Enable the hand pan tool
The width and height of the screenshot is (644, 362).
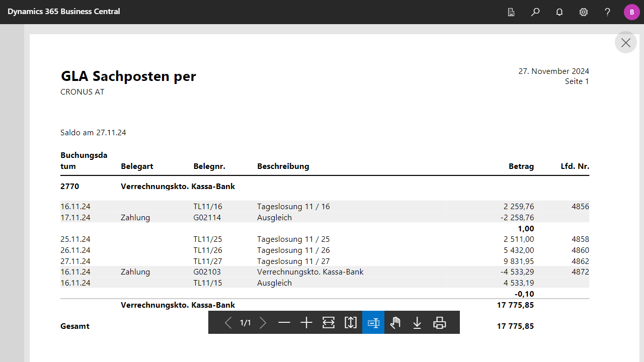[395, 323]
